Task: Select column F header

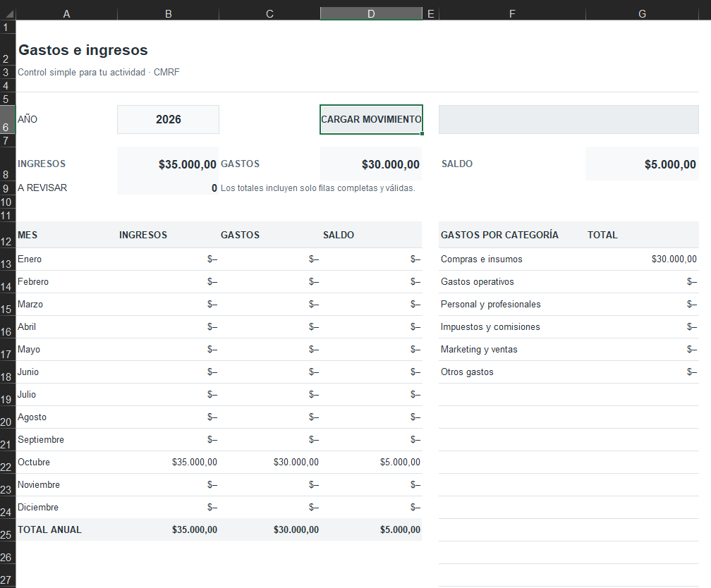Action: [x=512, y=14]
